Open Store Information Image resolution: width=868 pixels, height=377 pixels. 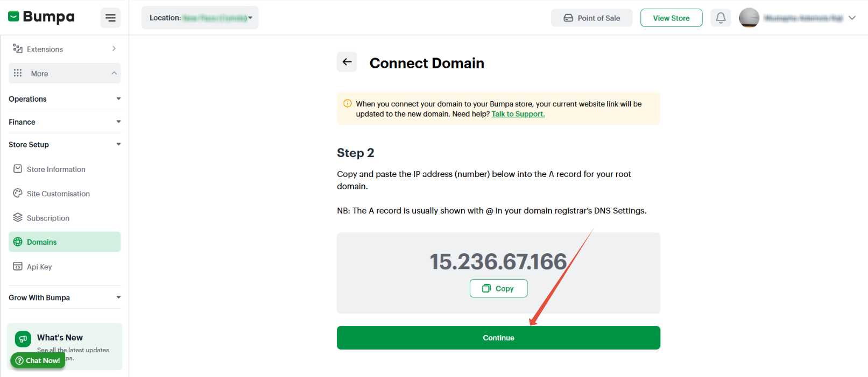[x=65, y=169]
